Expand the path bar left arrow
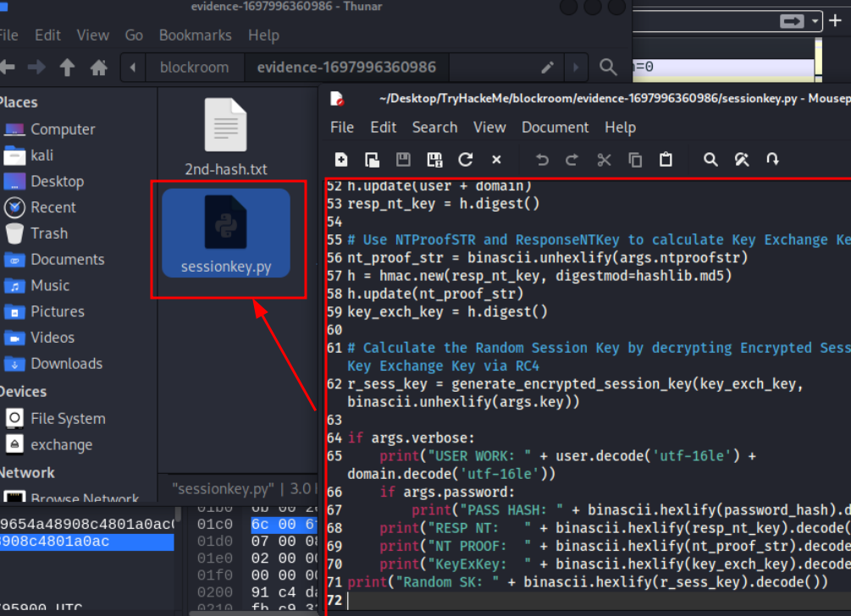 coord(133,67)
